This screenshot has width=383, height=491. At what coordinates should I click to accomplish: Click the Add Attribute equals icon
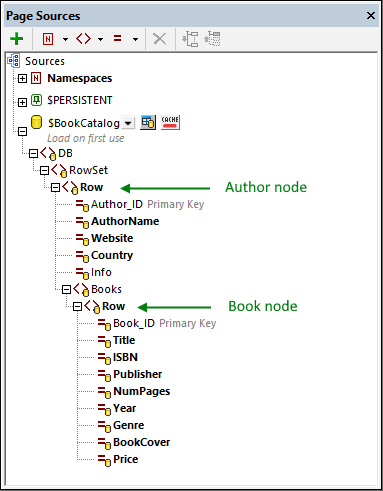point(117,39)
